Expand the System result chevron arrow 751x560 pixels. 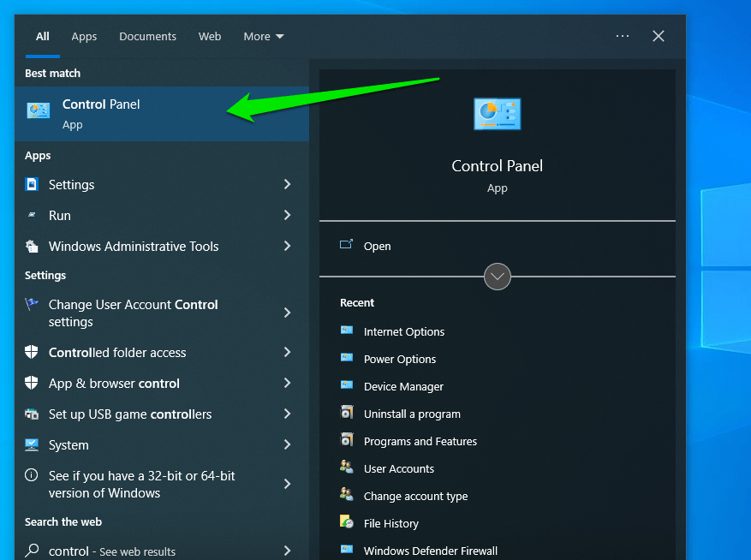point(287,445)
